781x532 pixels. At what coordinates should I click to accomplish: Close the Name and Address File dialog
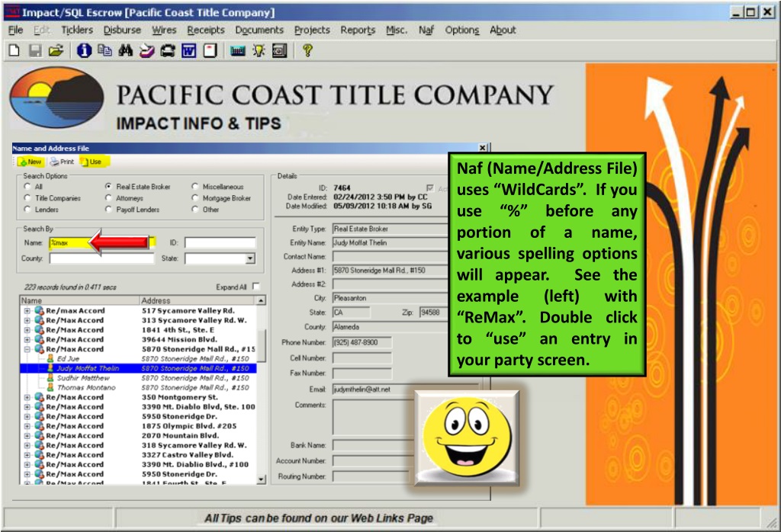(482, 148)
